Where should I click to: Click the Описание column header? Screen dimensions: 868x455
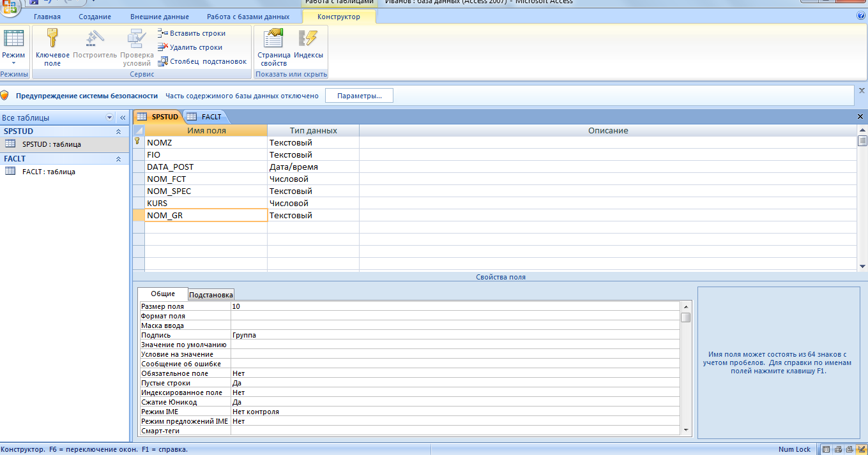[608, 131]
